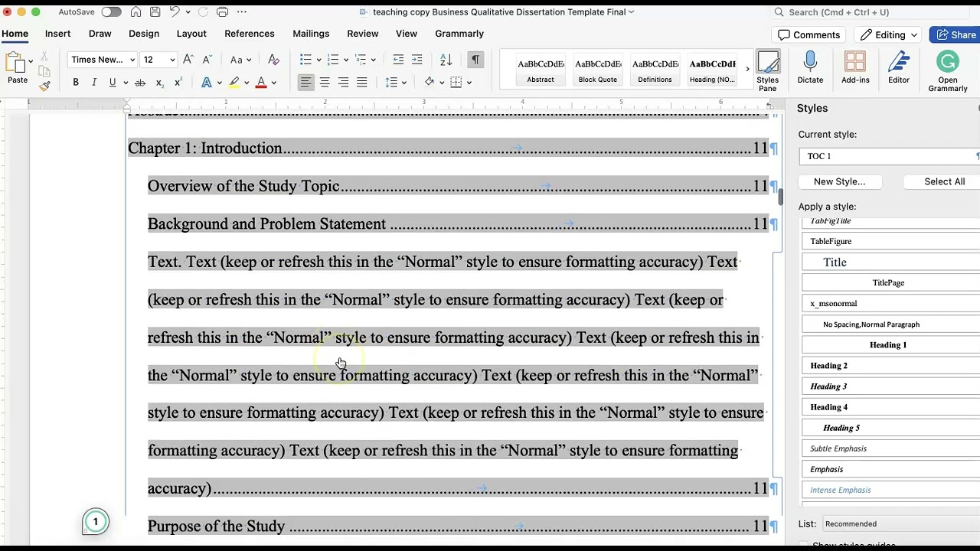Toggle left alignment
The height and width of the screenshot is (551, 980).
pos(305,83)
